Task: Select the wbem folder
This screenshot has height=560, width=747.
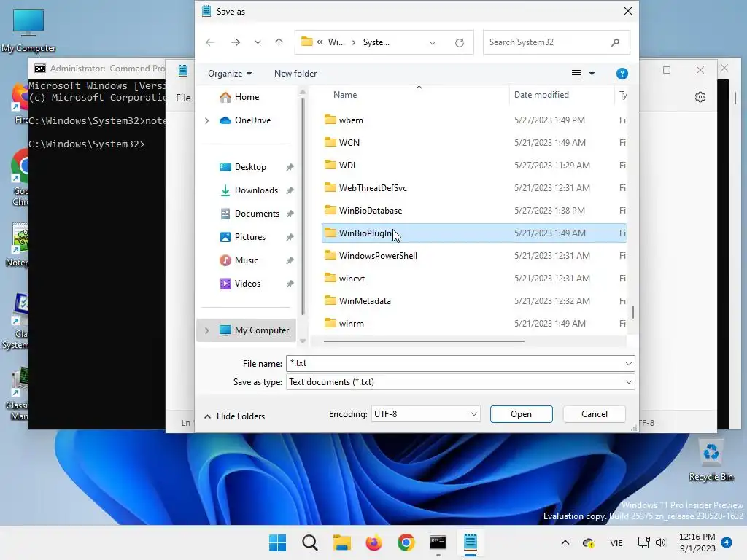Action: coord(473,120)
